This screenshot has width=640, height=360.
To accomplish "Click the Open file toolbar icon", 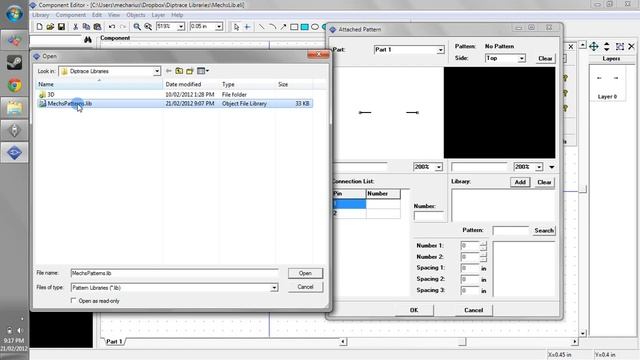I will [50, 27].
